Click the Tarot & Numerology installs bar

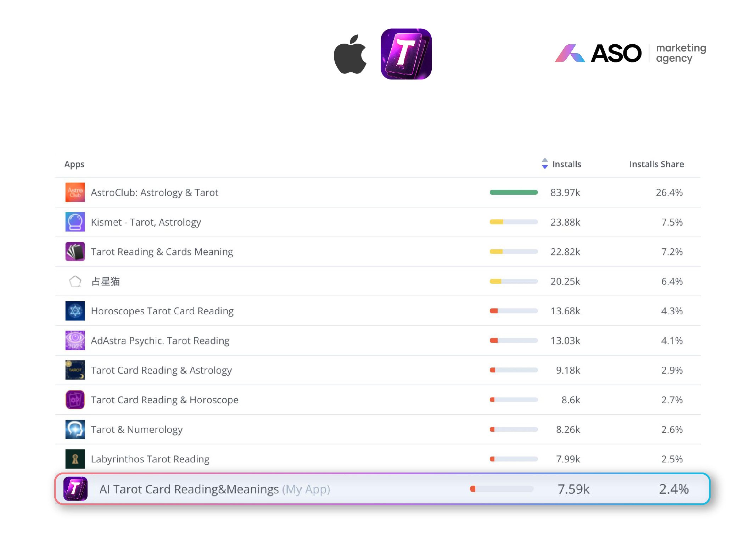pyautogui.click(x=514, y=429)
